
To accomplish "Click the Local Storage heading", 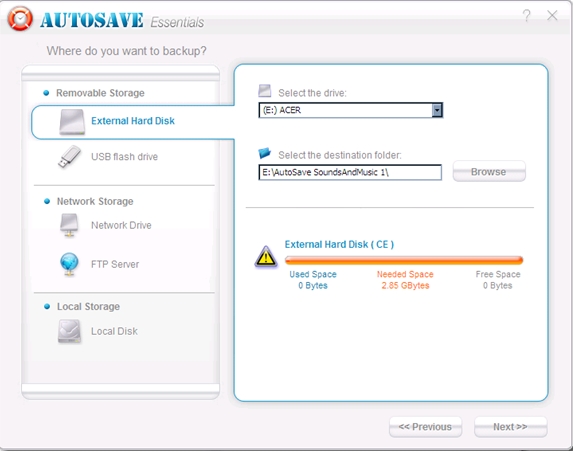I will [88, 306].
